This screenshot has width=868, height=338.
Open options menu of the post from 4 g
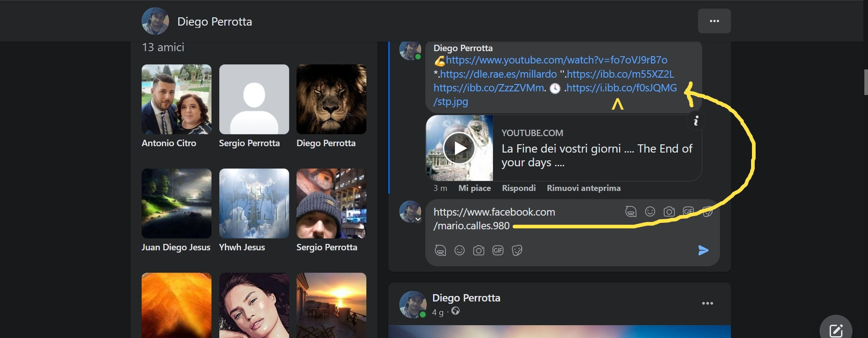tap(708, 303)
